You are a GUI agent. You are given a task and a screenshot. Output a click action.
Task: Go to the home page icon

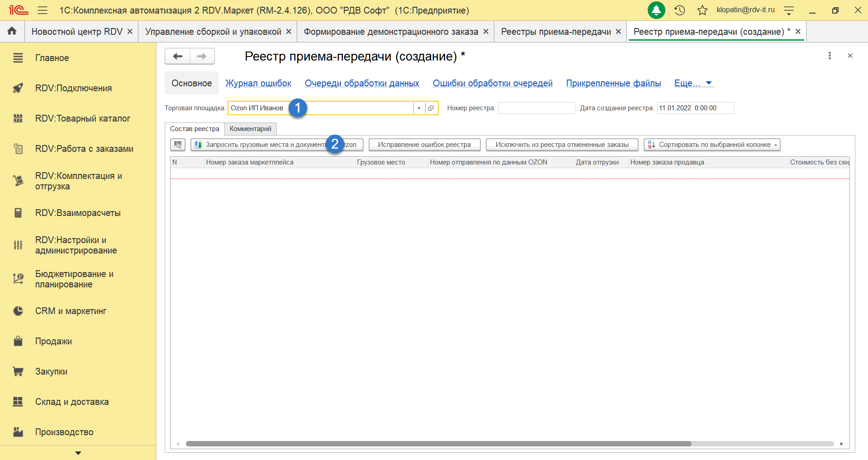pyautogui.click(x=12, y=31)
